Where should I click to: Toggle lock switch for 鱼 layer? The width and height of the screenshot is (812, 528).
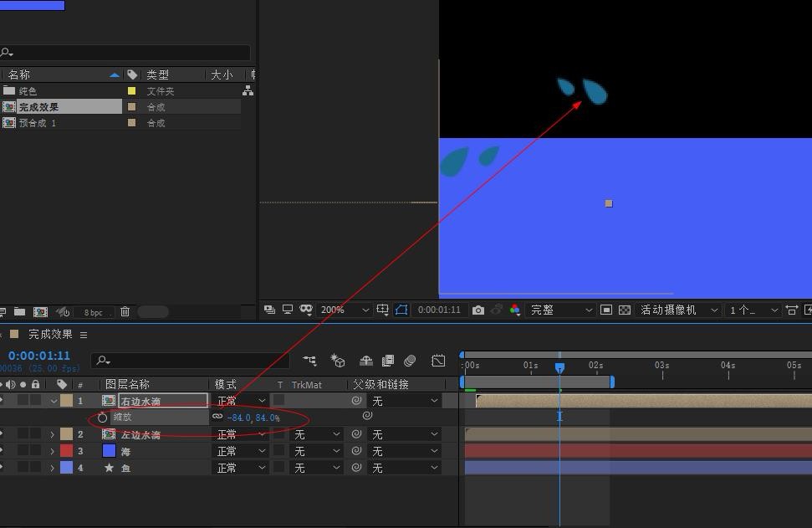click(35, 468)
